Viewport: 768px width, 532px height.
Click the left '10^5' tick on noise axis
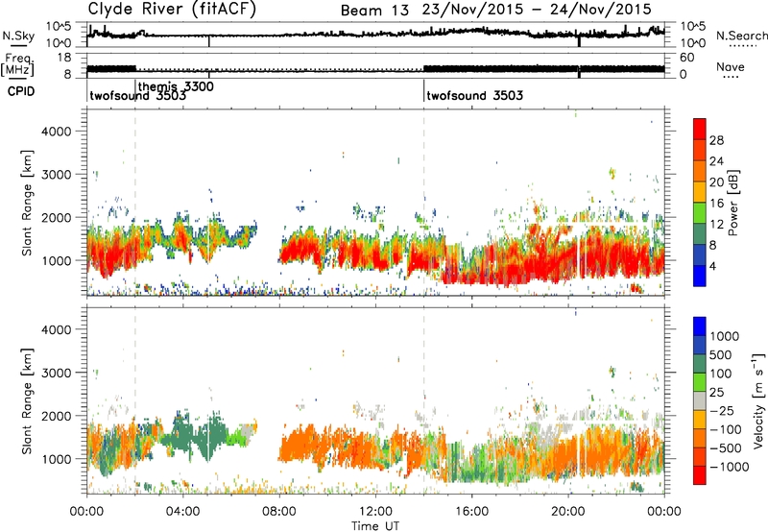click(x=59, y=27)
